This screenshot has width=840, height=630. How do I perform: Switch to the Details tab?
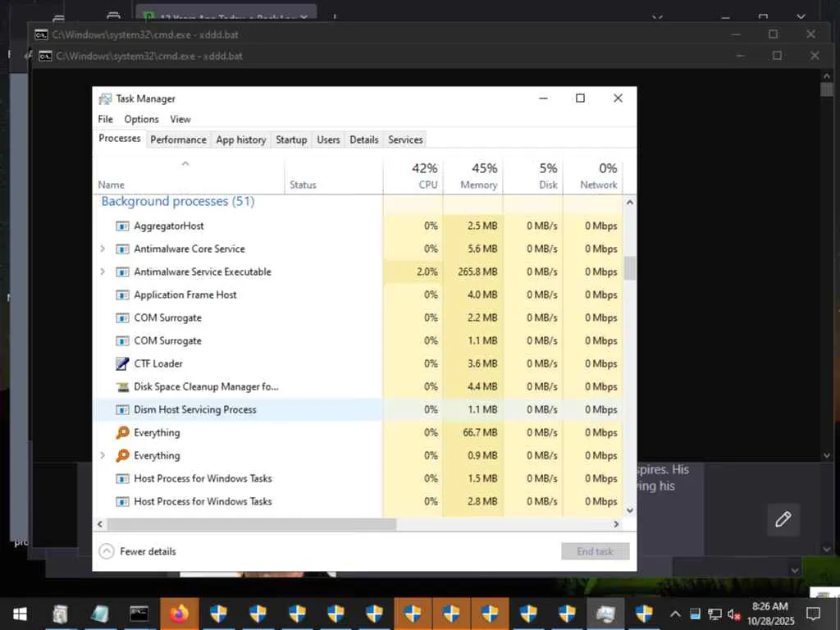coord(364,139)
